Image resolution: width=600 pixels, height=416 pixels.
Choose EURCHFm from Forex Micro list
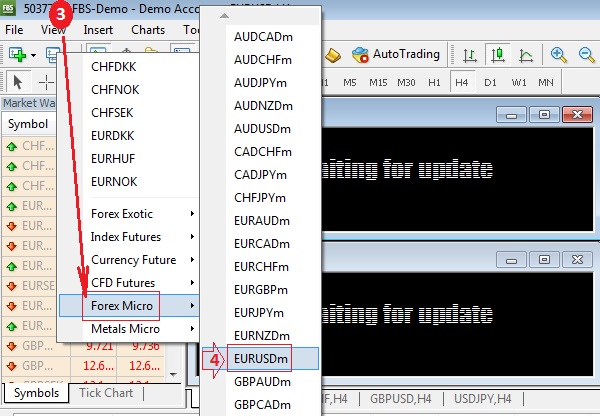click(x=260, y=267)
